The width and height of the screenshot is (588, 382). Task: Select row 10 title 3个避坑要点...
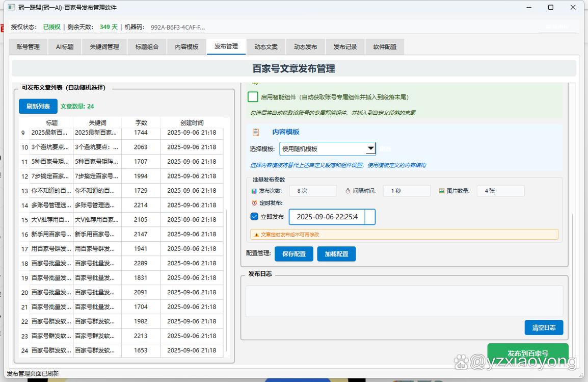tap(51, 147)
